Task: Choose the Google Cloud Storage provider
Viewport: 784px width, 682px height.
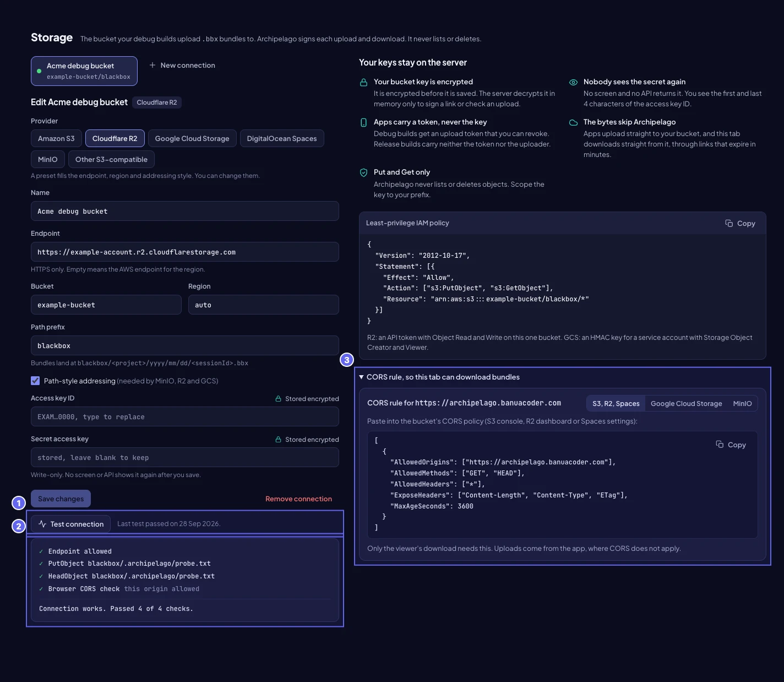Action: pyautogui.click(x=192, y=138)
